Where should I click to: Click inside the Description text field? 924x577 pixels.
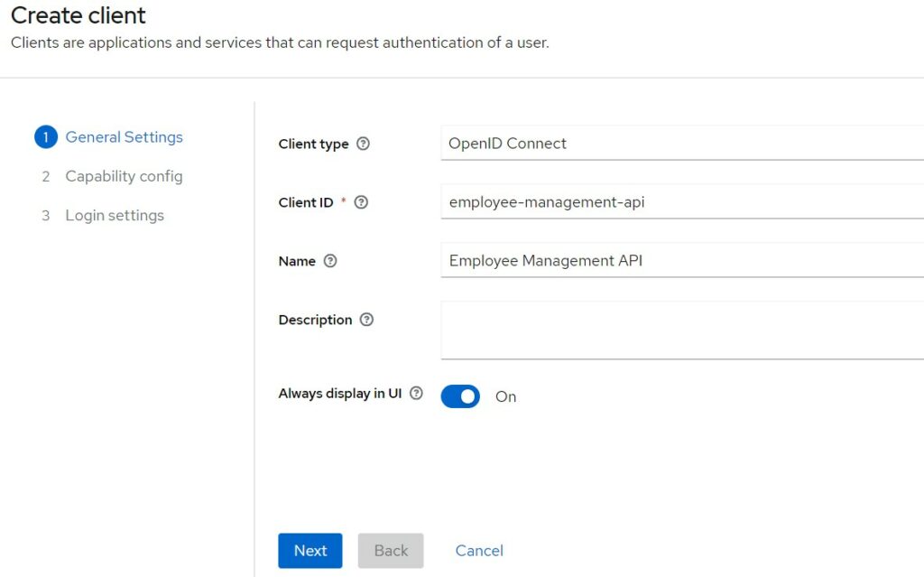tap(632, 330)
